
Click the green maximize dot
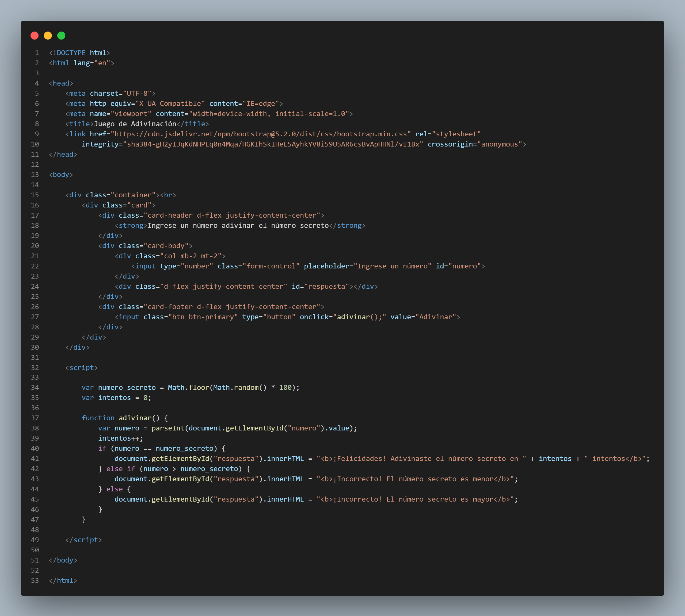[61, 36]
